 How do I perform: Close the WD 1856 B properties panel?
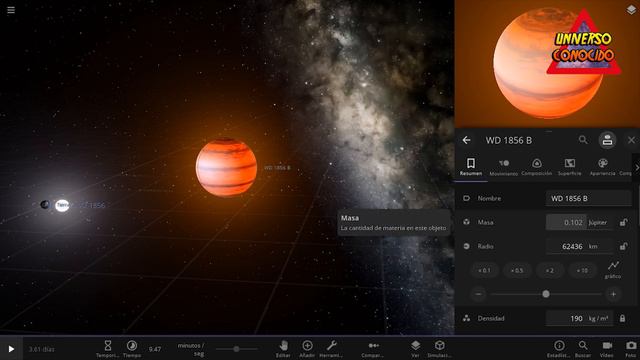point(631,140)
